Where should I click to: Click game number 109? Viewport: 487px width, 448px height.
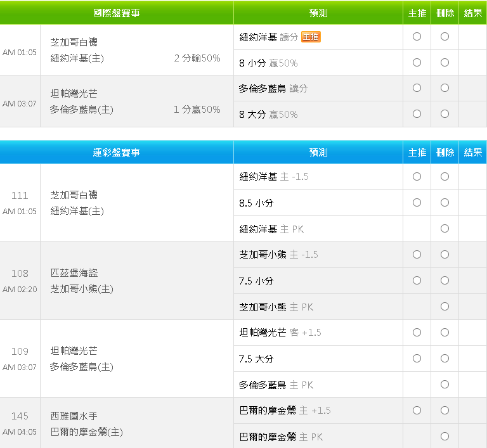point(20,352)
